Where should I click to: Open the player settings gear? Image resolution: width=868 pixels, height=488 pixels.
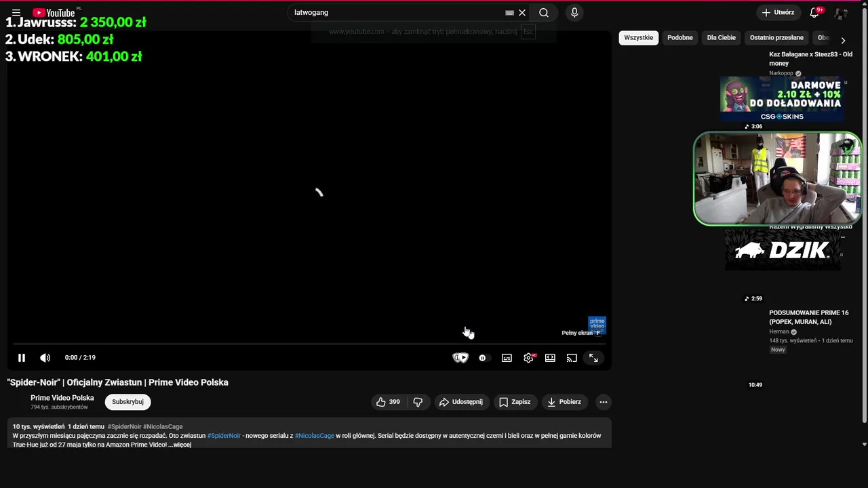click(528, 358)
